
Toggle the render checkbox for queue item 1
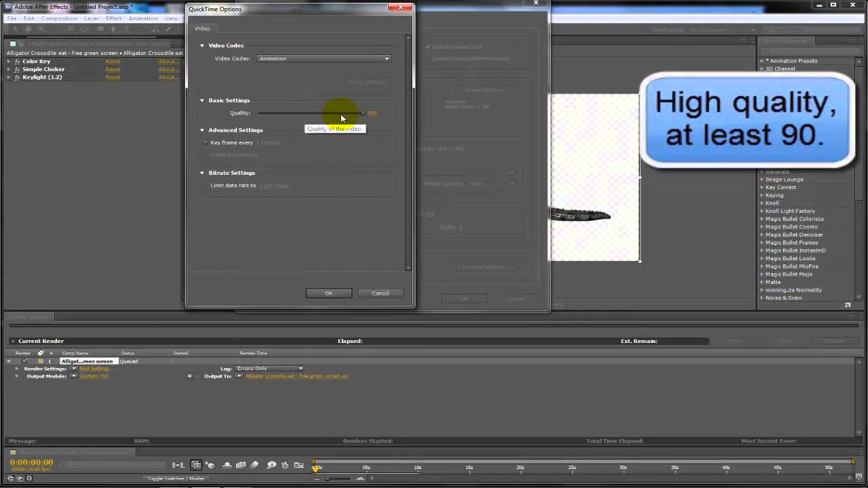[x=25, y=361]
